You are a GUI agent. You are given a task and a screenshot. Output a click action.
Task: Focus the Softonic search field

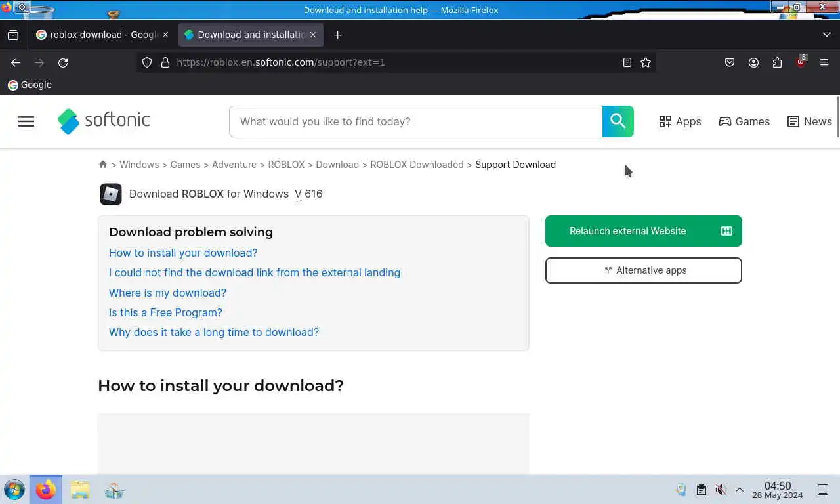[416, 121]
